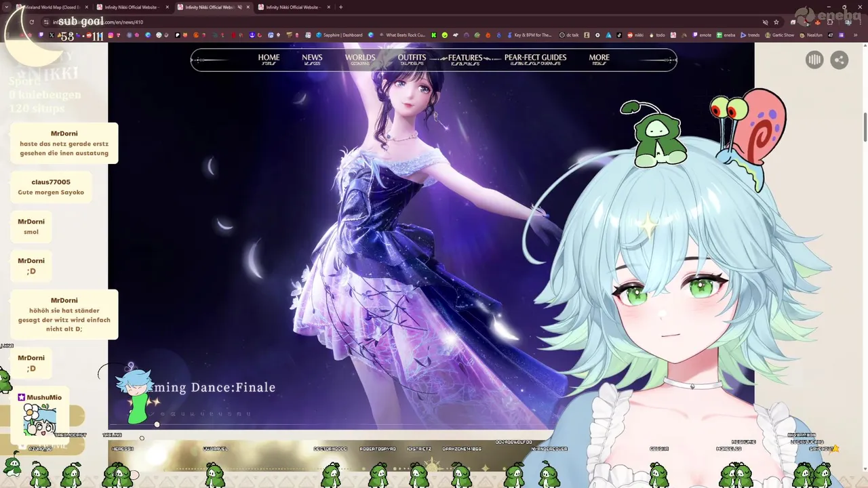Click the muted-sound icon in address bar
868x488 pixels.
pos(766,22)
